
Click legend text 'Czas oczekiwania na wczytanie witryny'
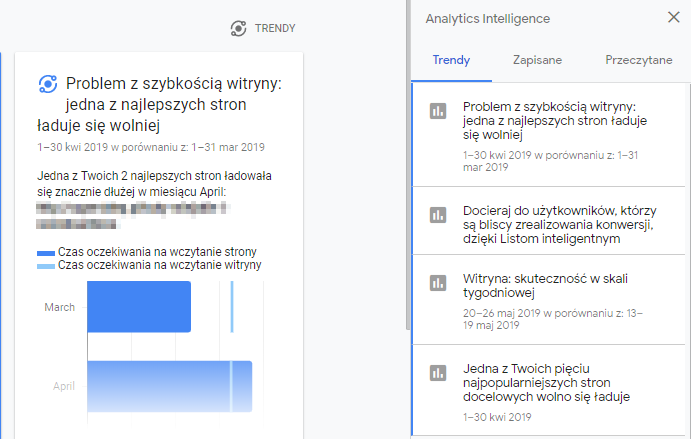pos(160,265)
